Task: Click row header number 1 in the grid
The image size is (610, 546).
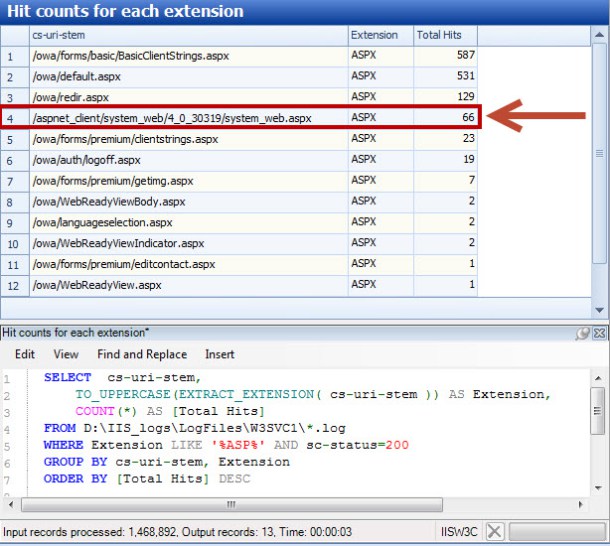Action: pos(15,56)
